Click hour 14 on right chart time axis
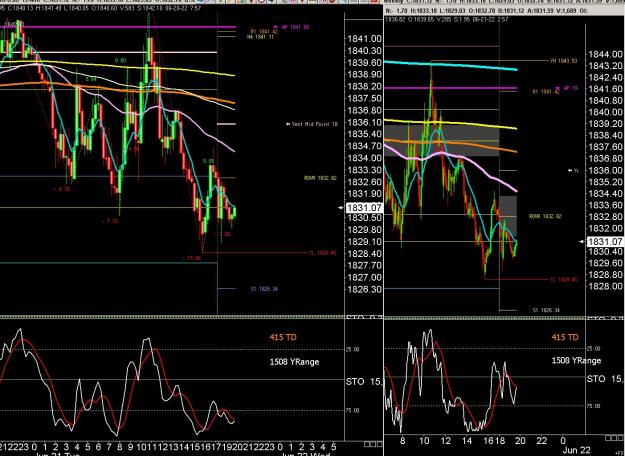This screenshot has width=625, height=456. point(467,441)
